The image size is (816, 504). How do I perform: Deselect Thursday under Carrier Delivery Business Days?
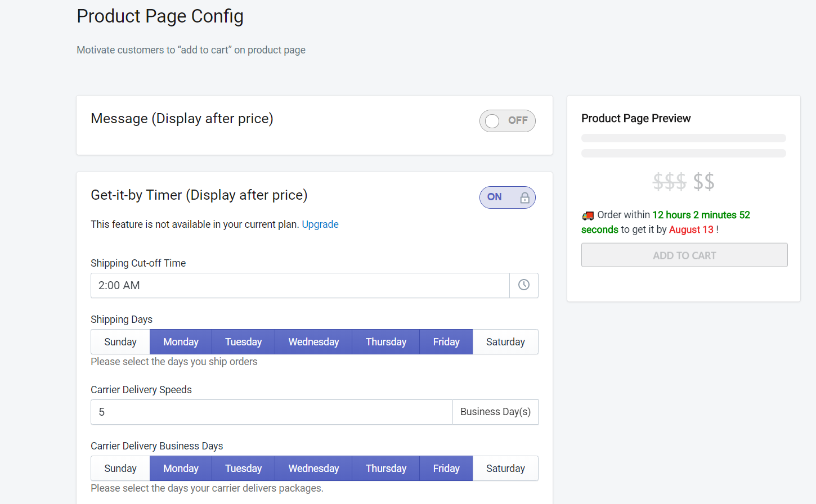click(x=385, y=469)
